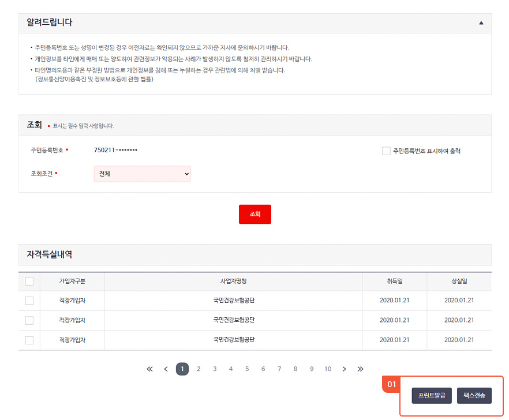Open the 조회조건 전체 dropdown
The width and height of the screenshot is (509, 420).
[142, 174]
